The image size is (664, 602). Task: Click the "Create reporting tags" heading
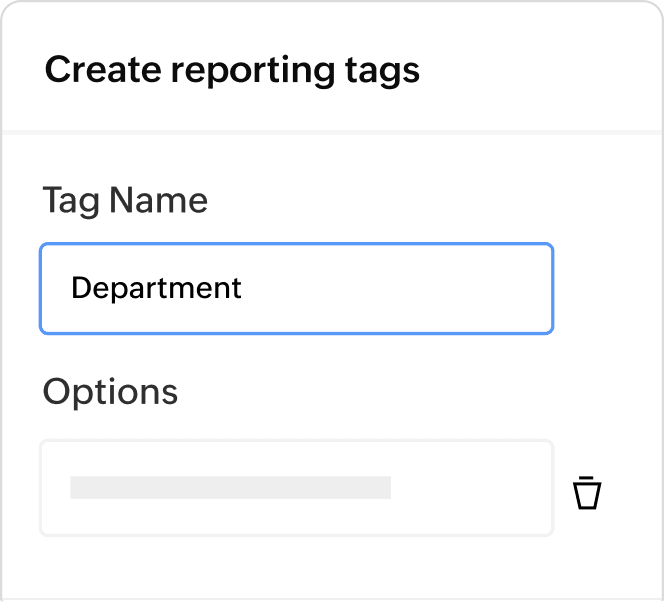[232, 71]
